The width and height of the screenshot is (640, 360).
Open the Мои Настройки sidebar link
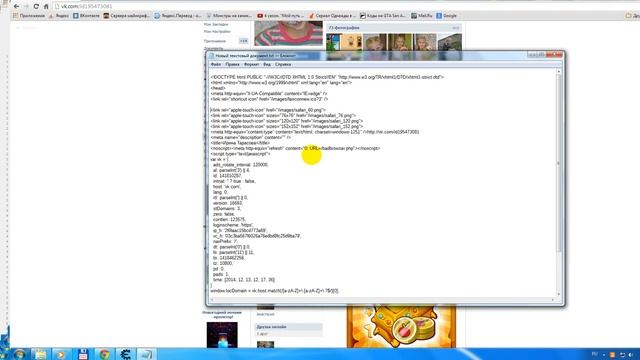coord(217,31)
